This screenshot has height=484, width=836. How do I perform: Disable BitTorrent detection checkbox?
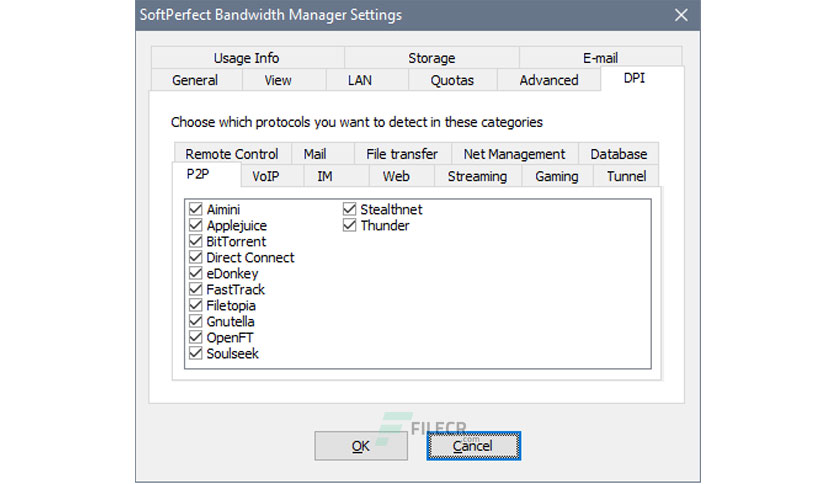tap(196, 241)
